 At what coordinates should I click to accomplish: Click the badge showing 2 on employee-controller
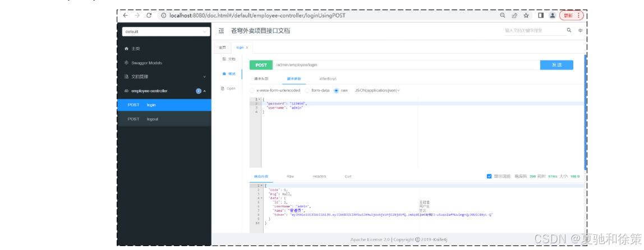[199, 91]
